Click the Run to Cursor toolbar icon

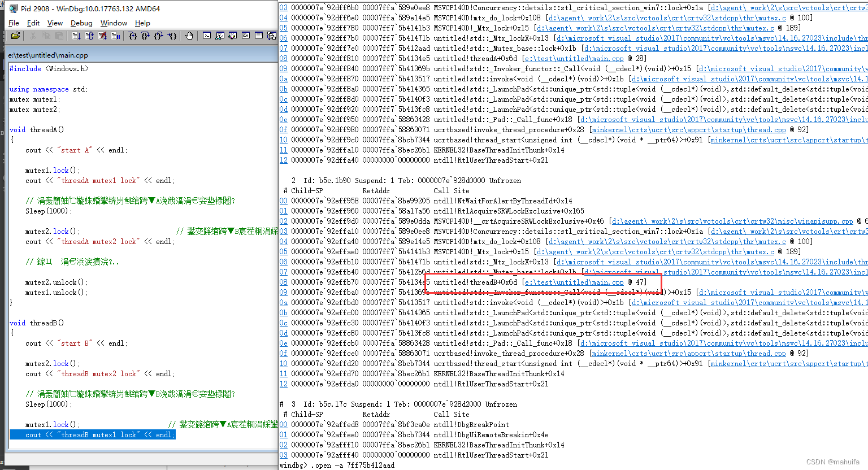[x=172, y=36]
